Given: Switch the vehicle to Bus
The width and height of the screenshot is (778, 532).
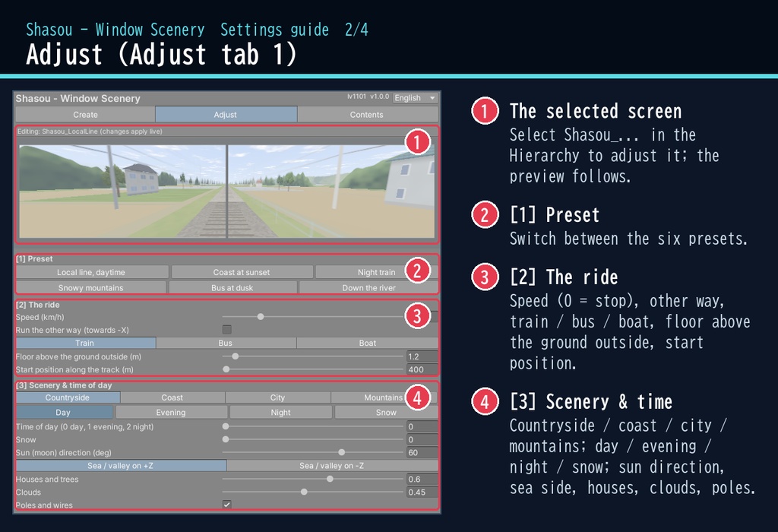Looking at the screenshot, I should tap(226, 343).
